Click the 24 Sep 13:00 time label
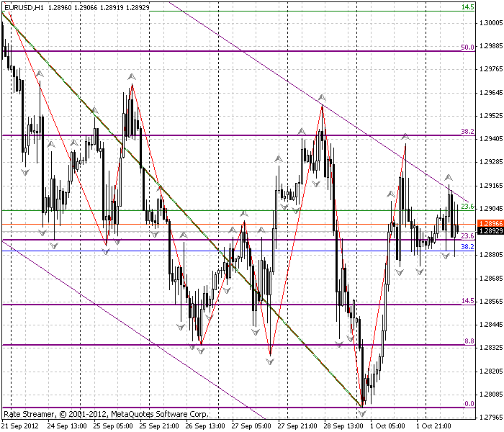The width and height of the screenshot is (504, 432). (x=67, y=426)
